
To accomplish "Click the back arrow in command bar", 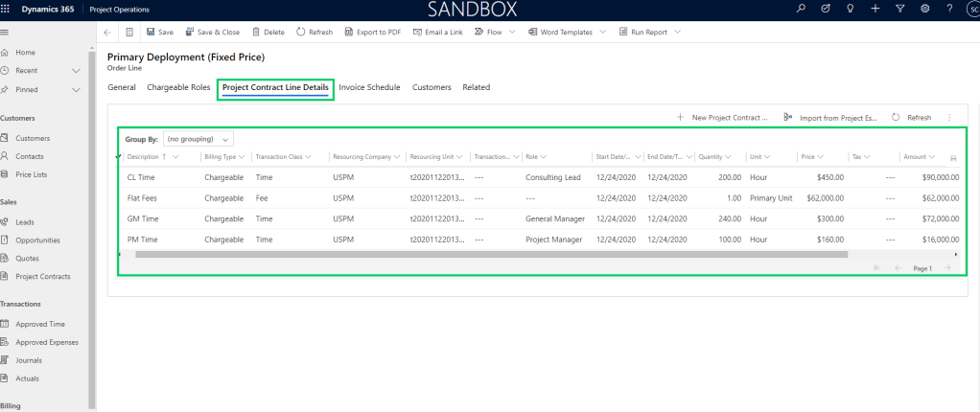I will 107,32.
